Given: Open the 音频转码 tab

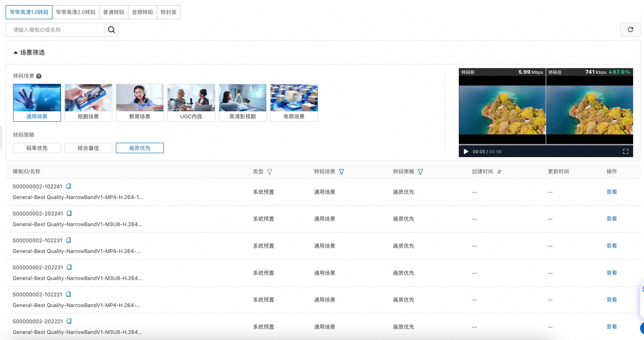Looking at the screenshot, I should pyautogui.click(x=142, y=12).
